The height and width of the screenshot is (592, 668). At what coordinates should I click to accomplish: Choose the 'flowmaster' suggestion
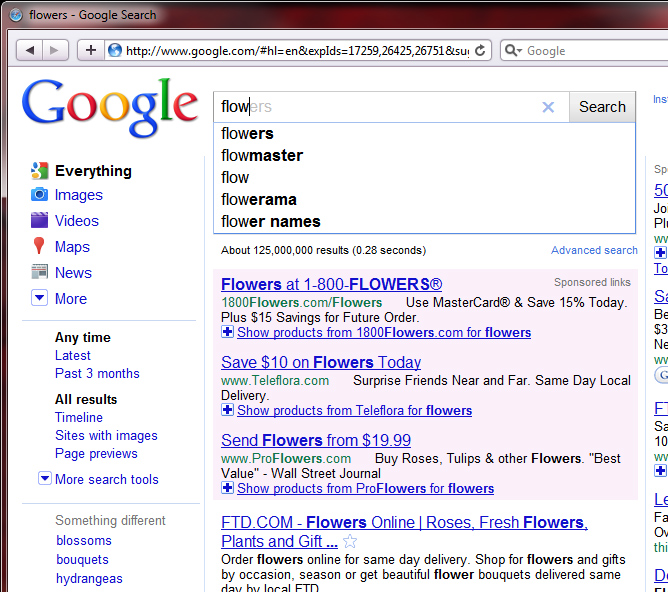pos(424,155)
